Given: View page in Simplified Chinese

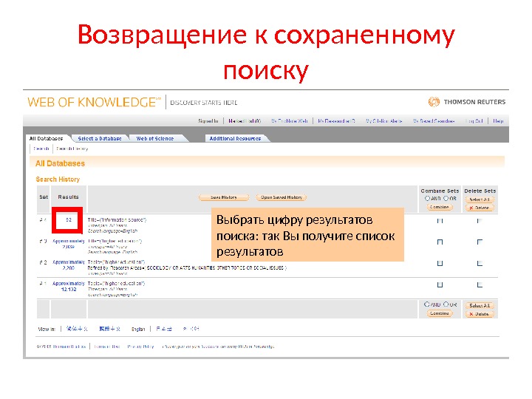Looking at the screenshot, I should (77, 329).
